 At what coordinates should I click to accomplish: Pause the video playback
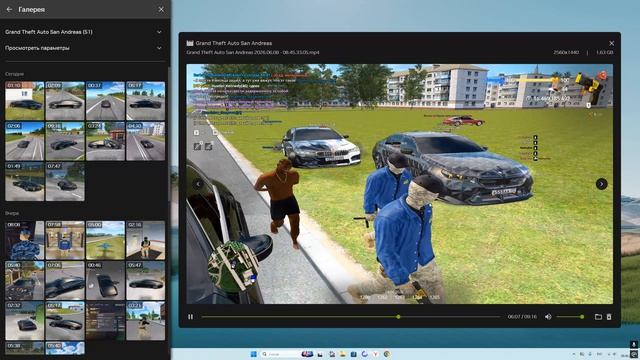click(191, 317)
